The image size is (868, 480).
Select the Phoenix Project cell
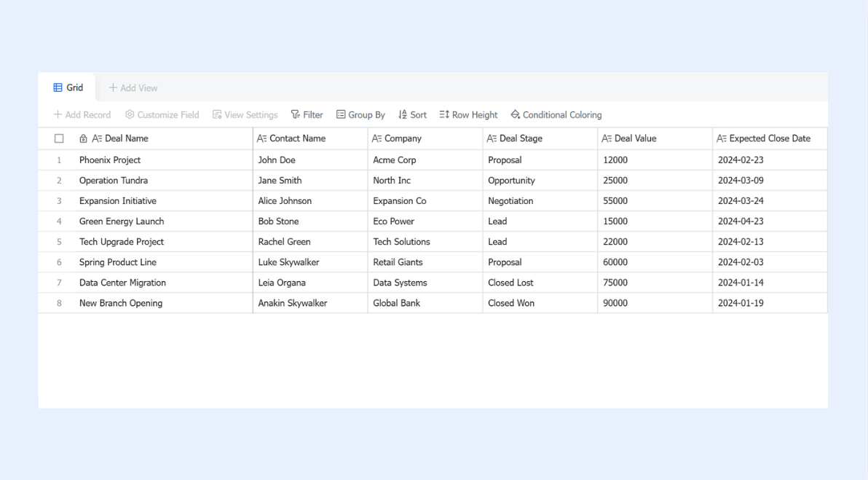(x=163, y=160)
